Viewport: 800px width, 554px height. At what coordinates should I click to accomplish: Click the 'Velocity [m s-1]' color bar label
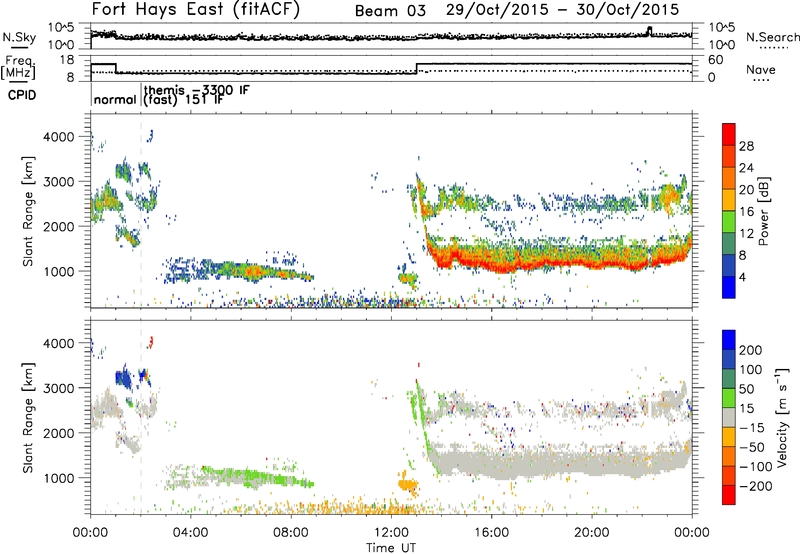coord(783,416)
